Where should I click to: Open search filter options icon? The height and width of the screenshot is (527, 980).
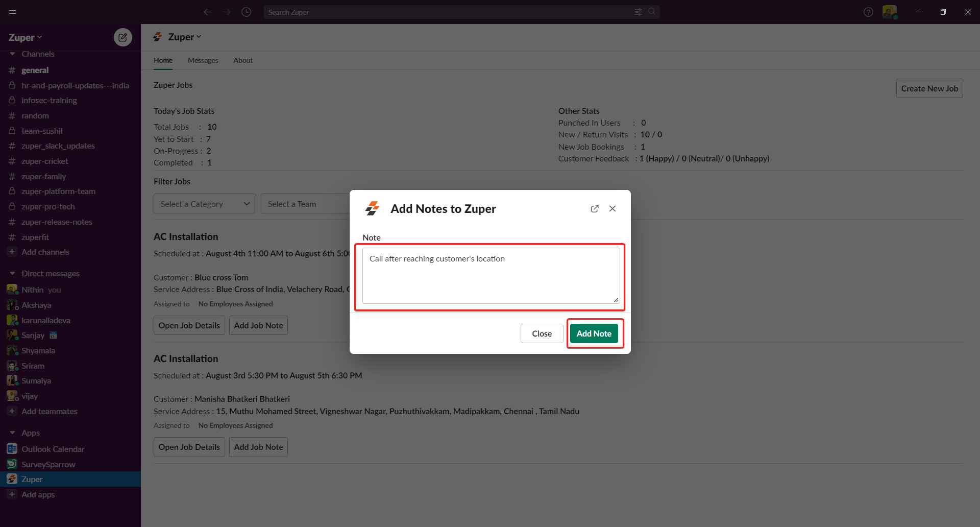(x=638, y=12)
